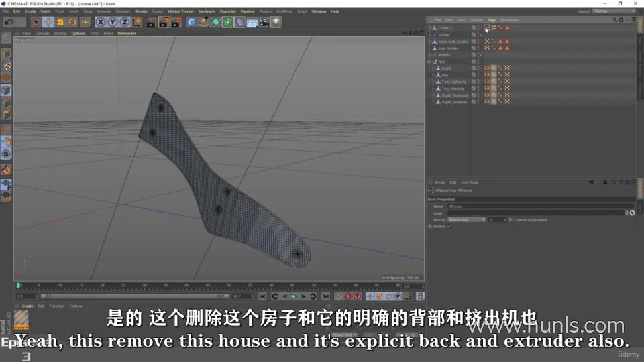Activate the Rotate tool
This screenshot has width=644, height=362.
(72, 22)
